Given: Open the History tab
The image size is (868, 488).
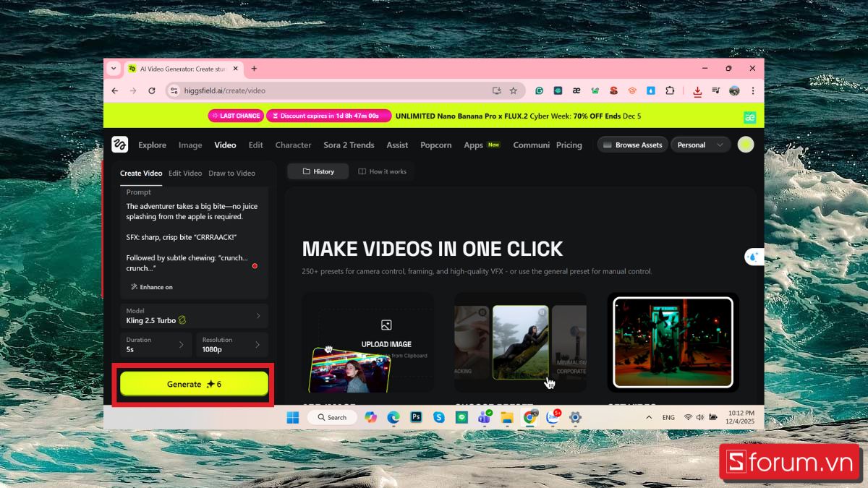Looking at the screenshot, I should (x=318, y=171).
